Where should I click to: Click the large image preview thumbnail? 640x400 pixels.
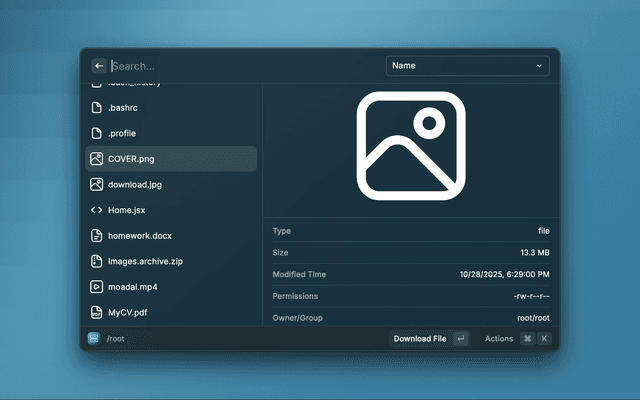point(411,144)
